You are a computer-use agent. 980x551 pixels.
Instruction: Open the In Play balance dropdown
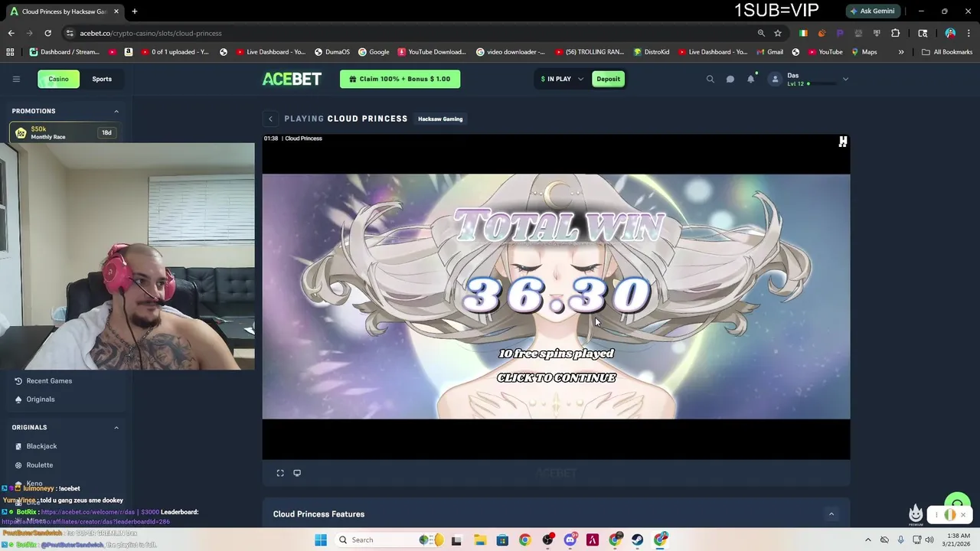tap(562, 79)
